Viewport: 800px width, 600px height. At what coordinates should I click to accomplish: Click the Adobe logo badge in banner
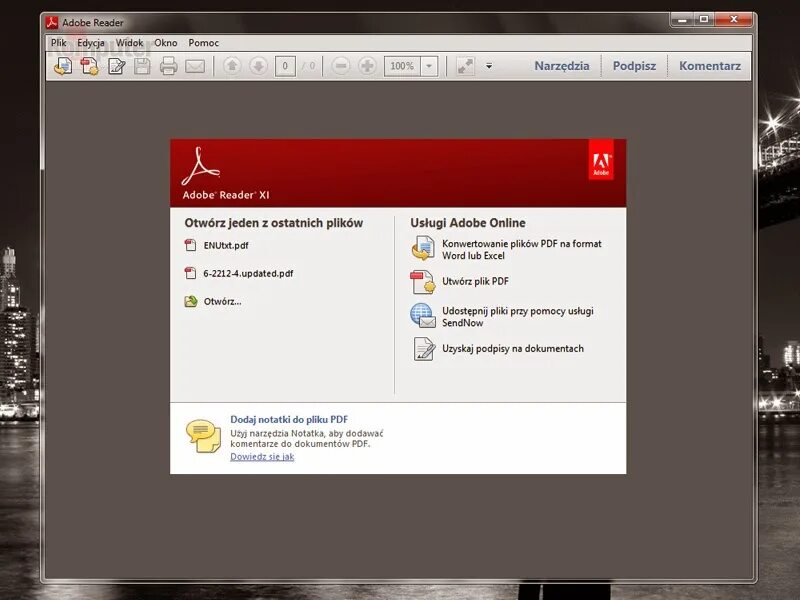tap(601, 160)
